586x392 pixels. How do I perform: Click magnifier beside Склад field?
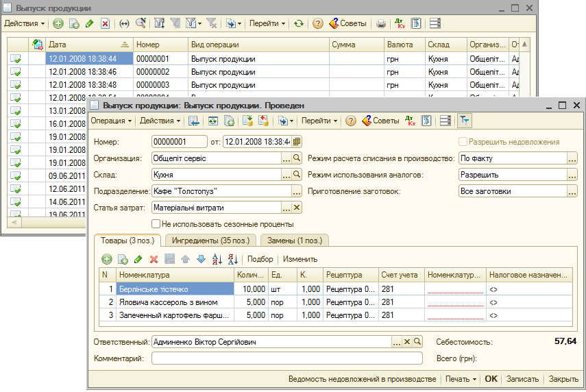pyautogui.click(x=297, y=175)
